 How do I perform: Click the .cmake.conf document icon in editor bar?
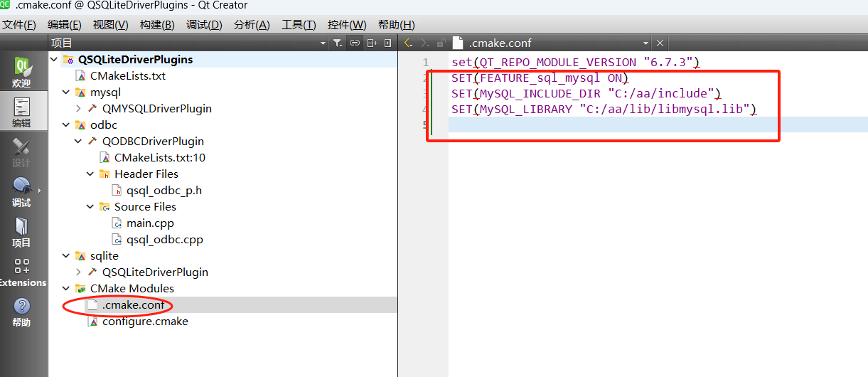coord(458,43)
